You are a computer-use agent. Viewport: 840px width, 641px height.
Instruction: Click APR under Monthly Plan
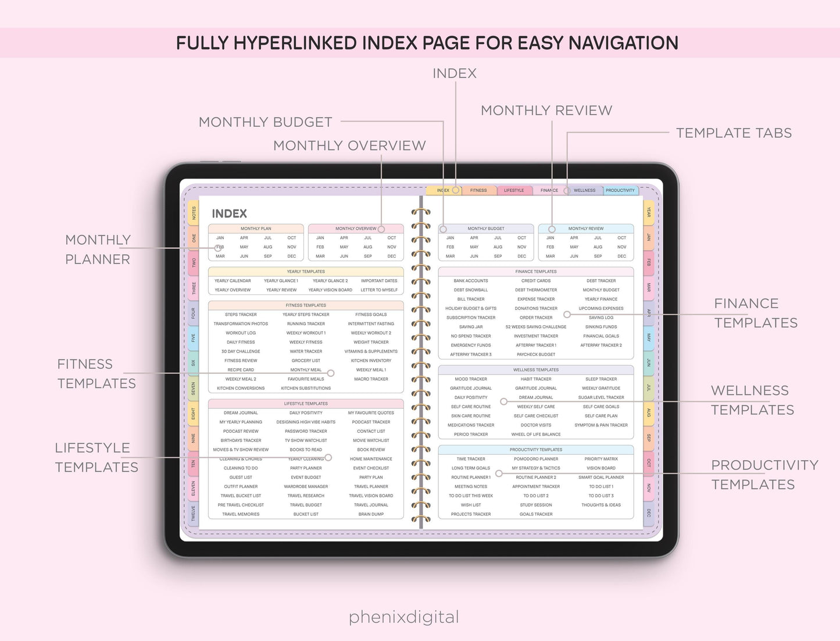coord(244,238)
